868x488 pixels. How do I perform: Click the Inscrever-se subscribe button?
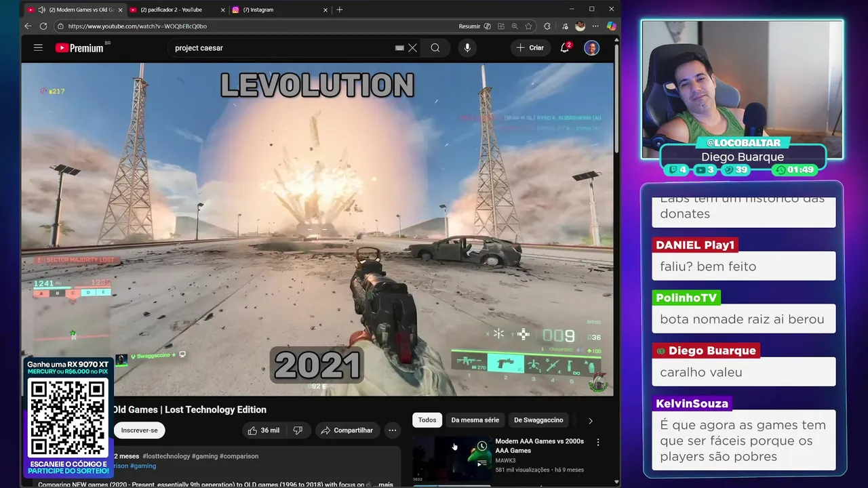pyautogui.click(x=139, y=430)
